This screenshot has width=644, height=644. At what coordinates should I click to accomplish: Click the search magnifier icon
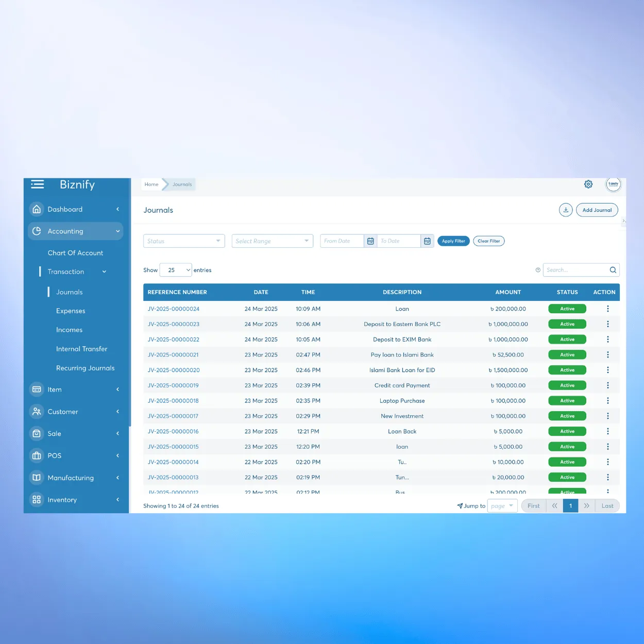[x=613, y=270]
